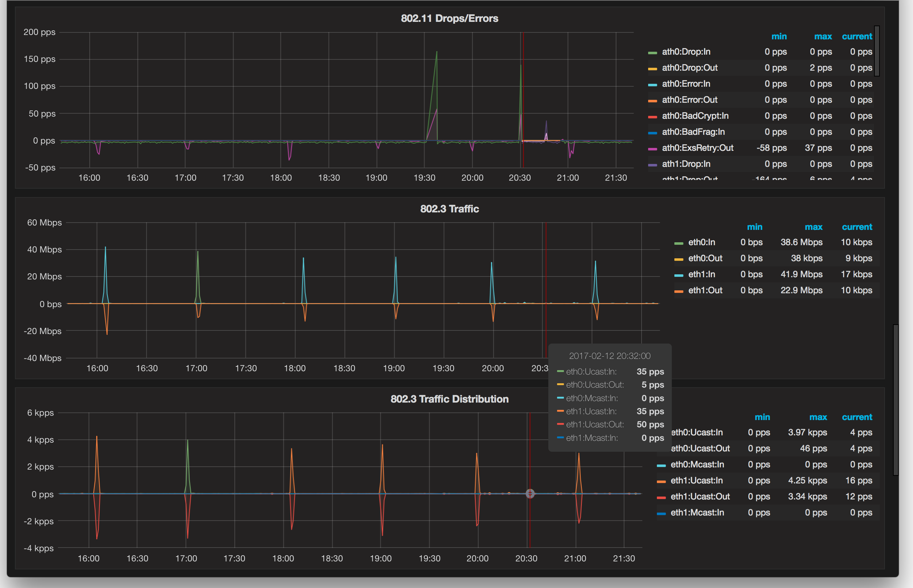Sort 802.3 Traffic legend by max column
Image resolution: width=913 pixels, height=588 pixels.
[813, 227]
